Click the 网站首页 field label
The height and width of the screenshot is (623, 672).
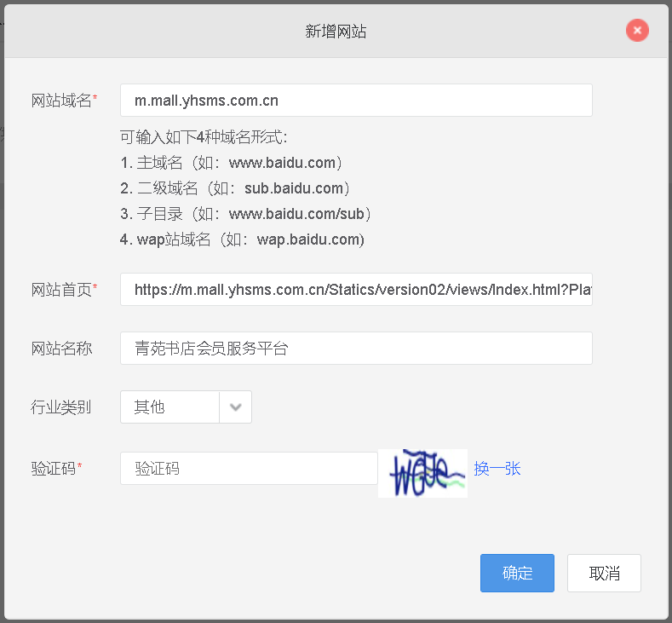pos(61,290)
